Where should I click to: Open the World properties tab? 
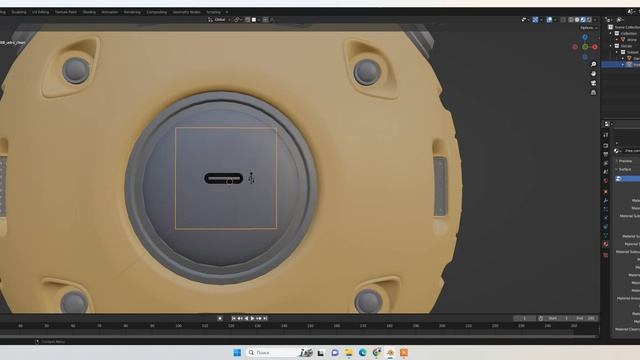[606, 181]
